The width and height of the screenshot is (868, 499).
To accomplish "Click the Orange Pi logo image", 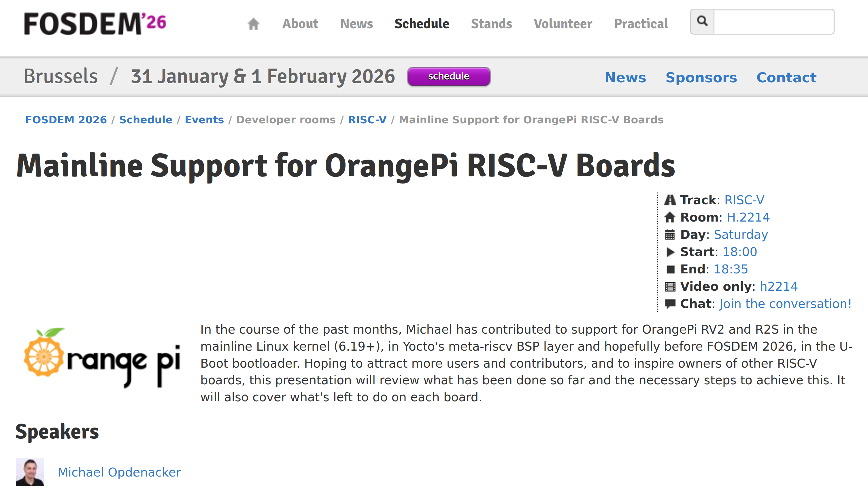I will (102, 358).
